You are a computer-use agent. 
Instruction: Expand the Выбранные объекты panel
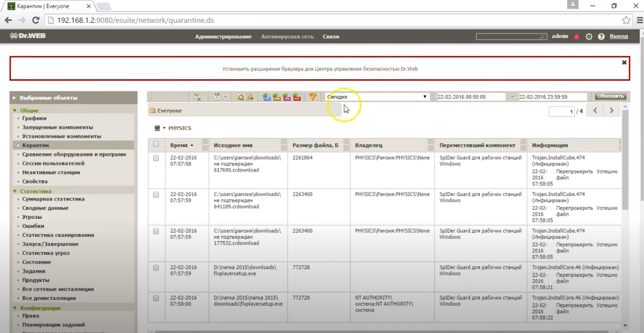[x=73, y=98]
